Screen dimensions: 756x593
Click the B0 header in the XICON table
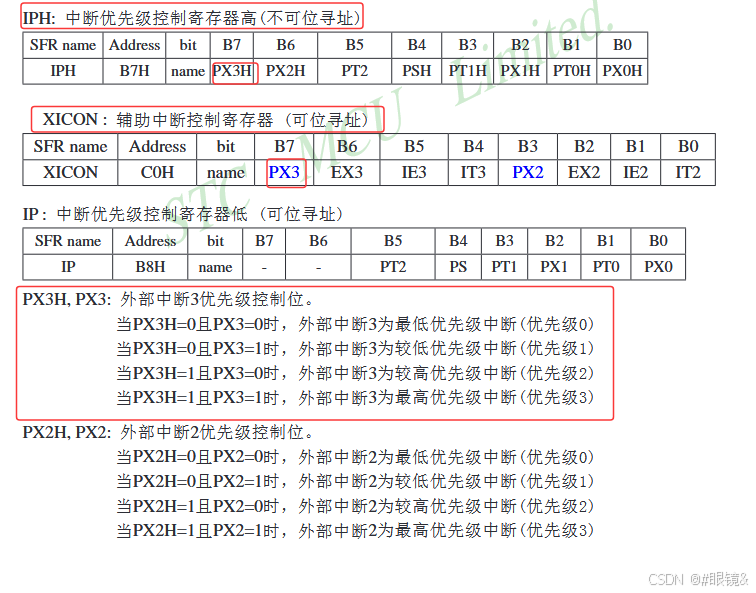688,147
